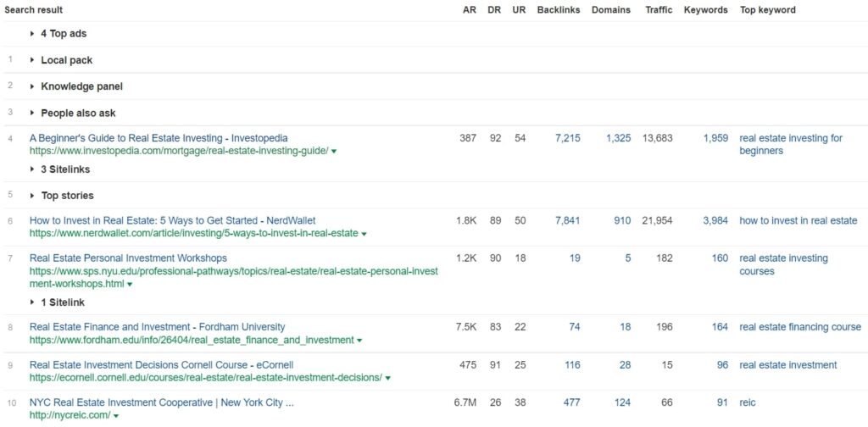
Task: Click the Top keyword column header
Action: tap(768, 10)
